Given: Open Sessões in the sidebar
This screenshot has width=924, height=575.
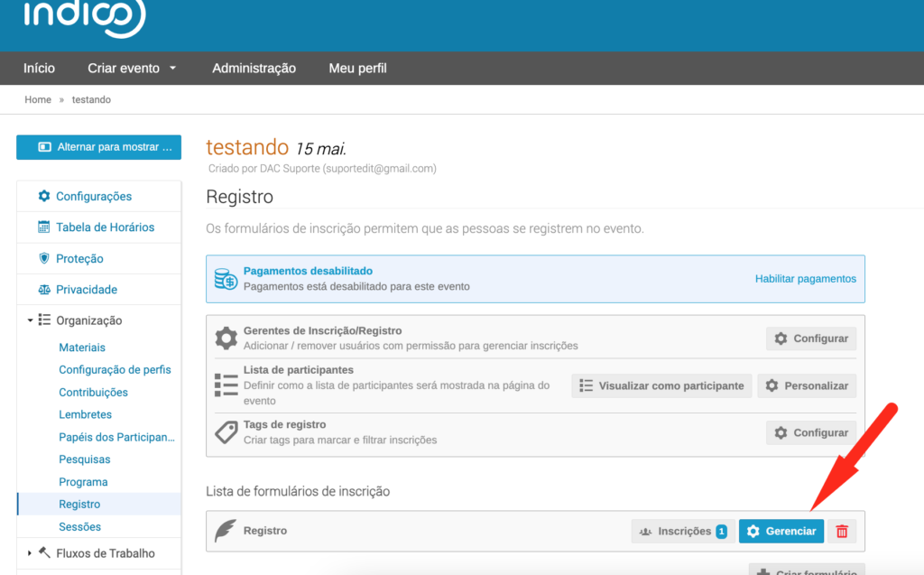Looking at the screenshot, I should point(79,526).
